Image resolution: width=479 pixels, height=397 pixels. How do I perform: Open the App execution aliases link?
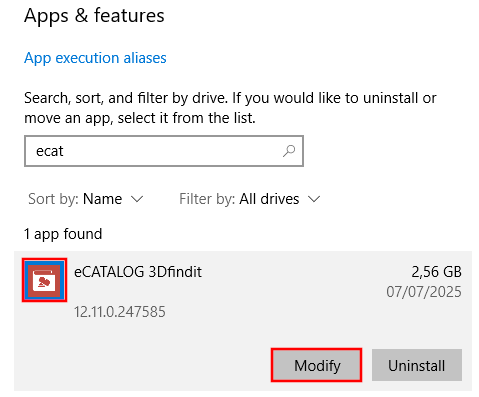pyautogui.click(x=95, y=58)
